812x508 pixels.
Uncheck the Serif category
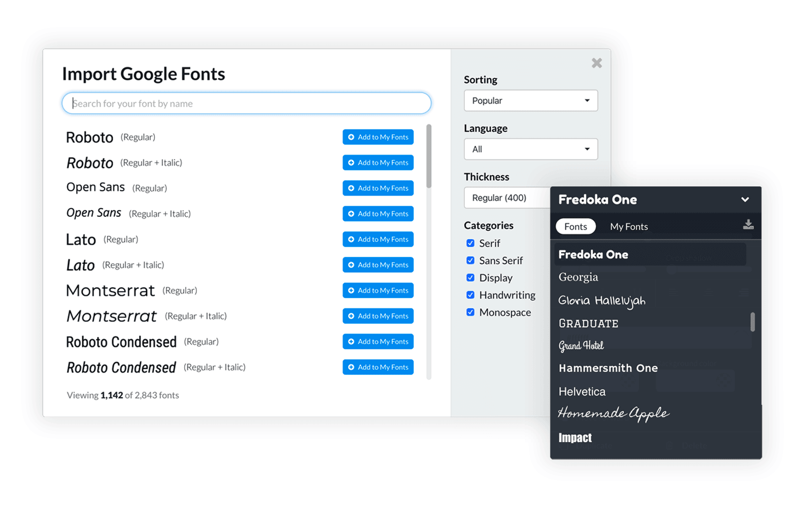[470, 243]
